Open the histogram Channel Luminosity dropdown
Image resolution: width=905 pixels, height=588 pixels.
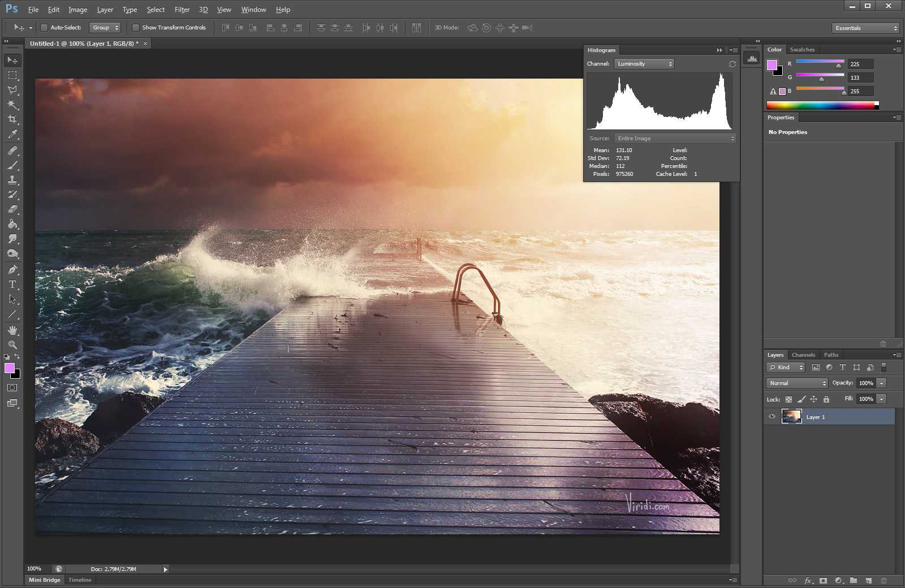click(644, 64)
